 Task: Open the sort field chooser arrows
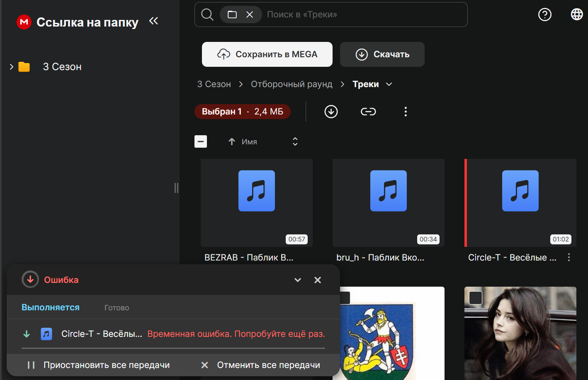point(295,141)
